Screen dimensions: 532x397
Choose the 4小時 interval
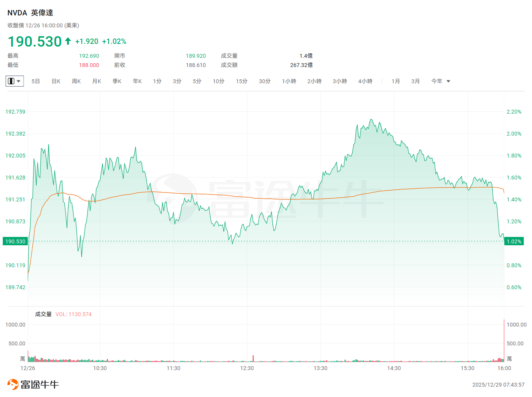[365, 81]
